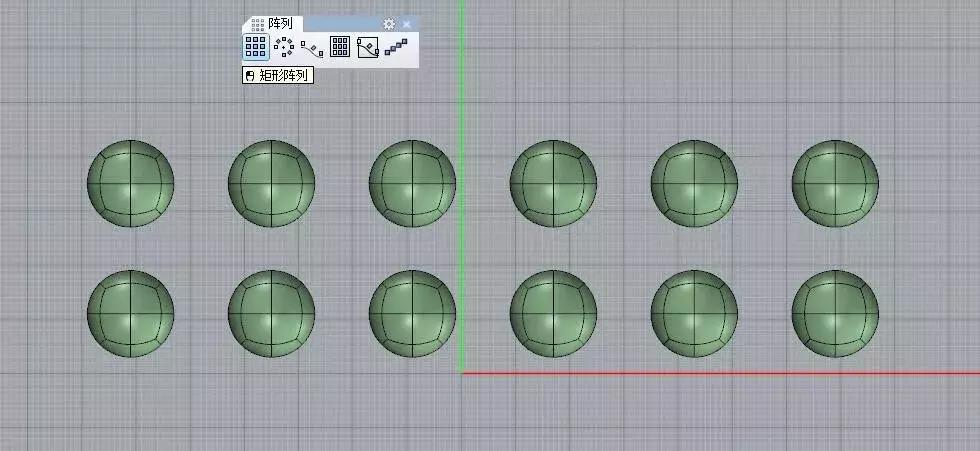Select the Rectangular Array (矩形阵列) tool
The image size is (980, 451).
coord(256,47)
